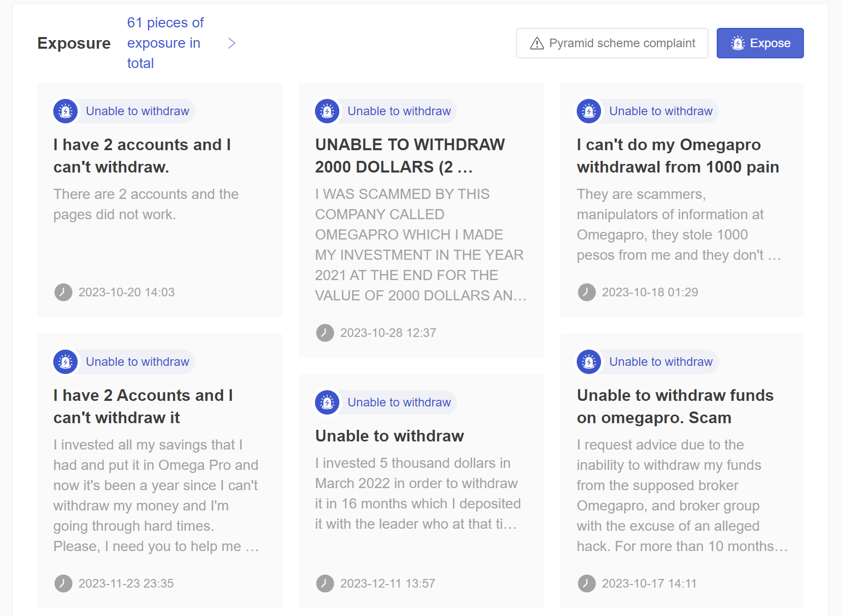
Task: Click siren icon on 'Unable to withdraw funds on omegapro' card
Action: [x=589, y=362]
